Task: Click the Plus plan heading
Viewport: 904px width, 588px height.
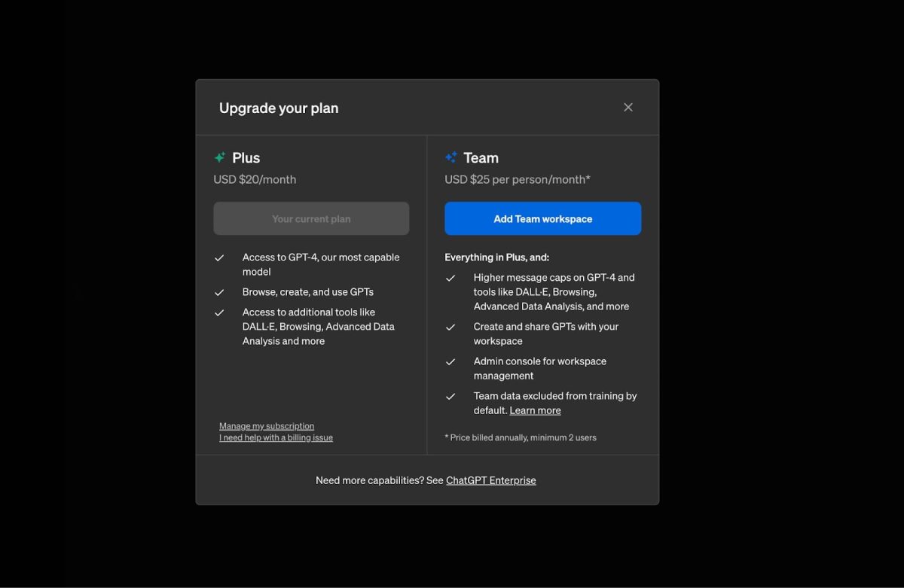Action: 246,157
